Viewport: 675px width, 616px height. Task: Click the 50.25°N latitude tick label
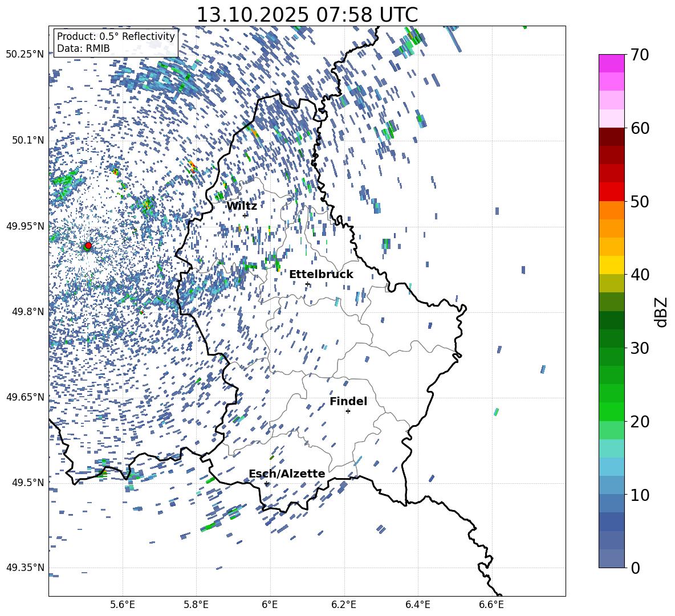point(25,55)
